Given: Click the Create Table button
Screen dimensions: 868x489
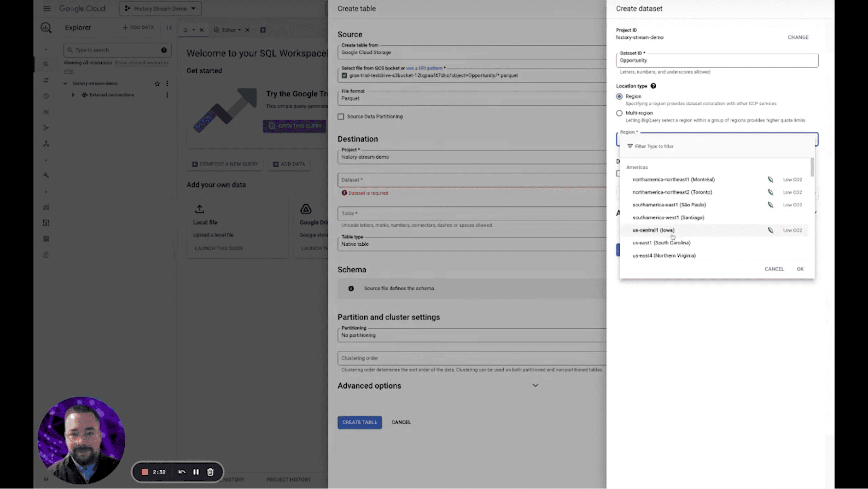Looking at the screenshot, I should (x=360, y=422).
